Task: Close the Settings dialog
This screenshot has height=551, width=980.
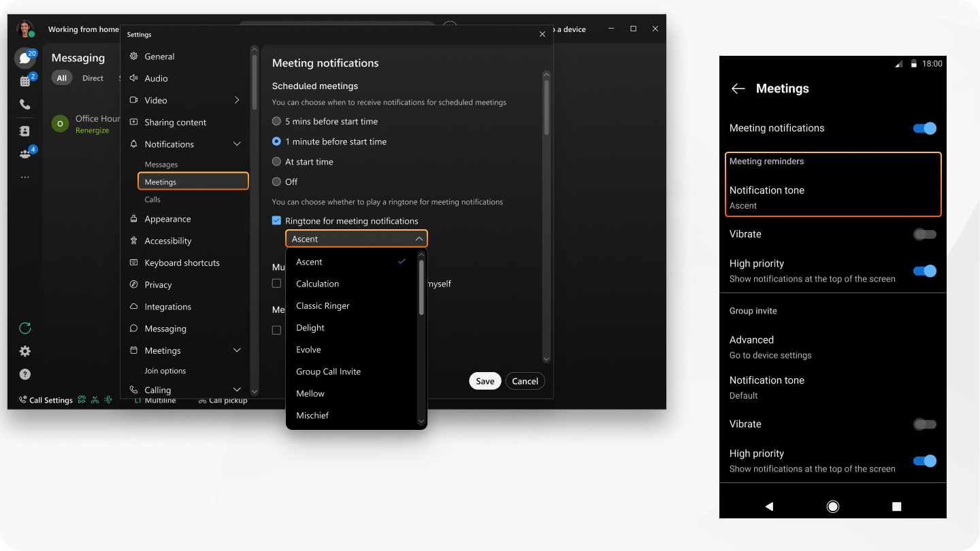Action: 542,34
